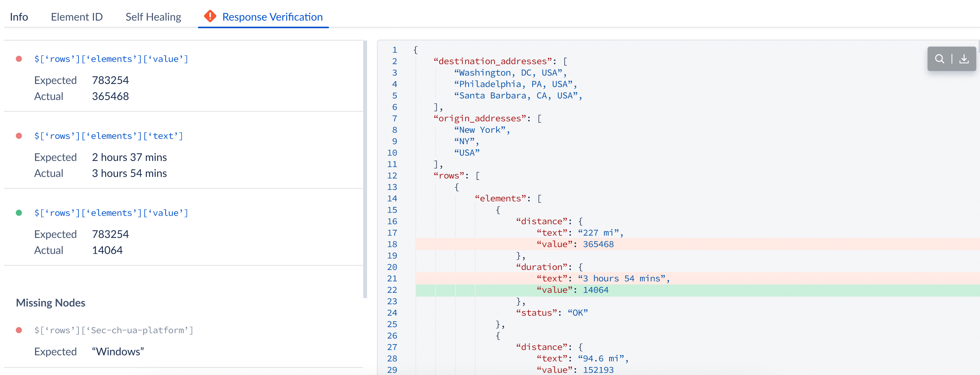Viewport: 980px width, 375px height.
Task: Open the first failed $['rows']['elements']['value'] path
Action: click(111, 59)
